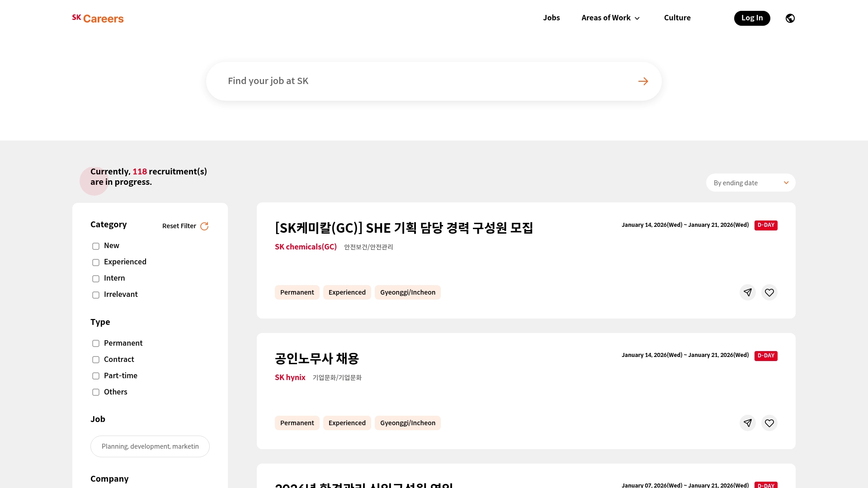
Task: Check the Experienced category filter
Action: [x=95, y=263]
